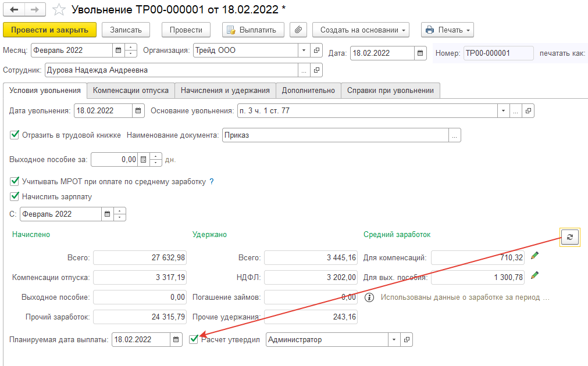
Task: Switch to the Условия увольнения tab
Action: pos(45,91)
